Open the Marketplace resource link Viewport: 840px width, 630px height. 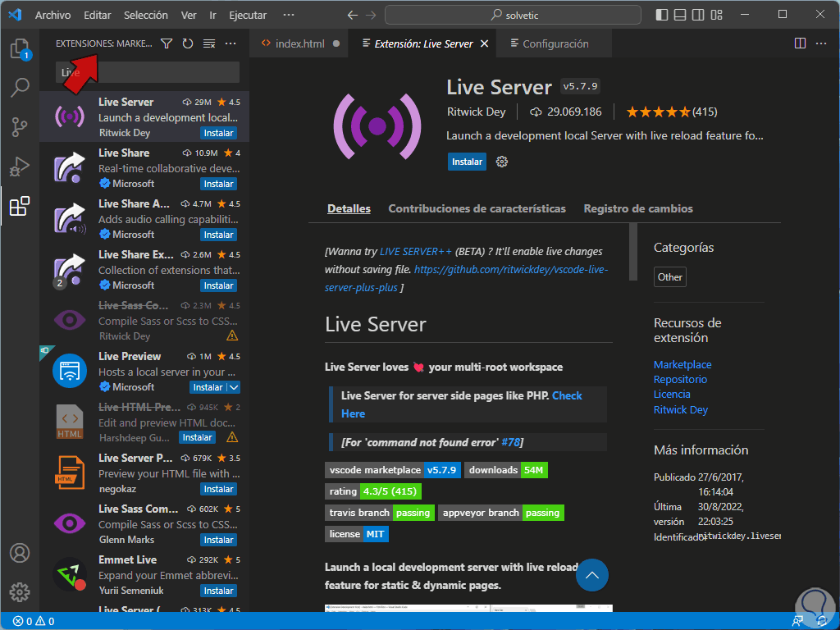[682, 364]
